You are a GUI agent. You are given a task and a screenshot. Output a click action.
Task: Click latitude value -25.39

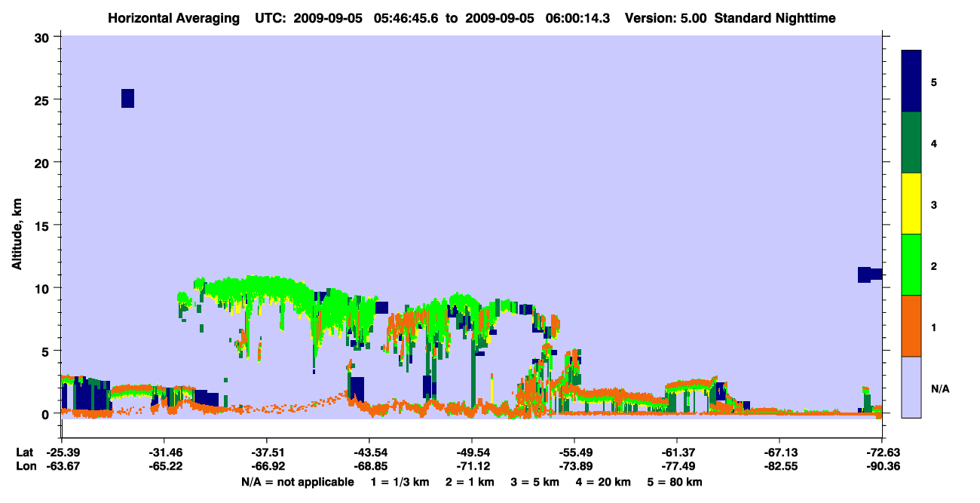[x=62, y=452]
